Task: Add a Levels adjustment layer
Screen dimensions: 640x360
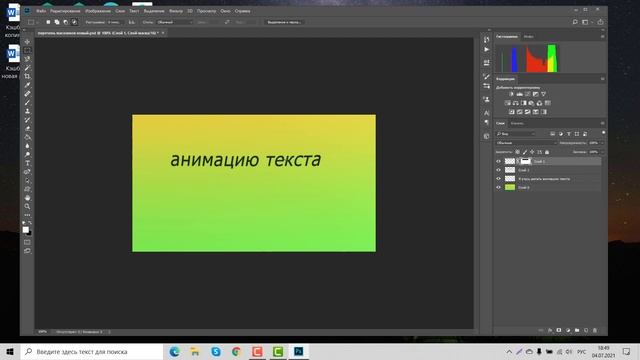Action: click(520, 94)
